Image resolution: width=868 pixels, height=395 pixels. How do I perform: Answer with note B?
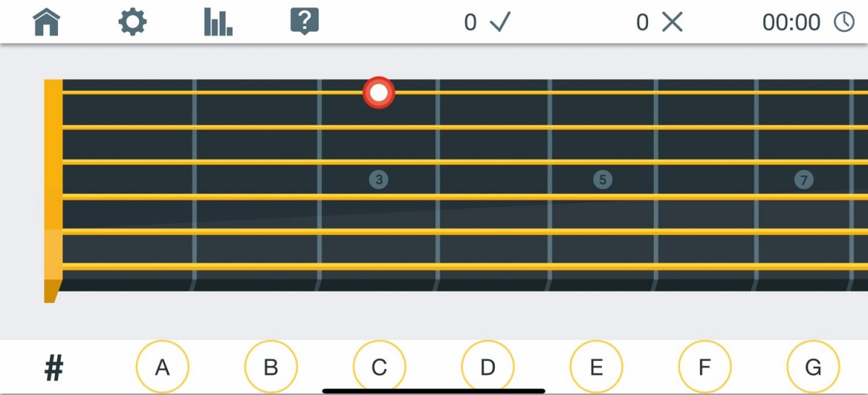tap(271, 368)
